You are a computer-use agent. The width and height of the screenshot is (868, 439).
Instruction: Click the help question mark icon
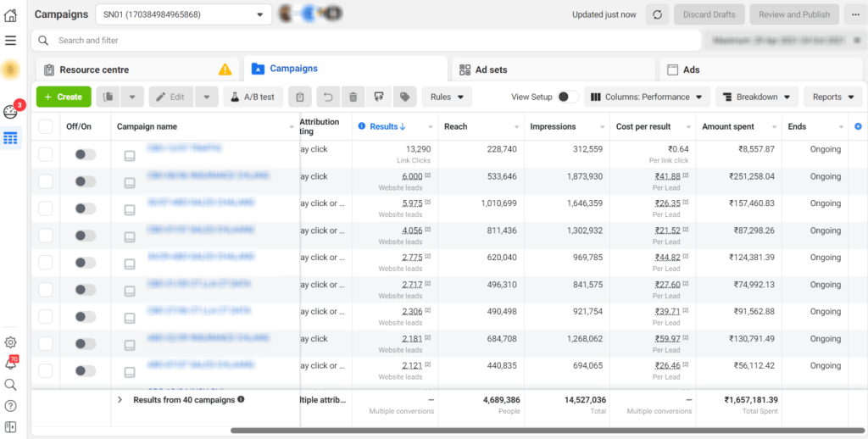10,406
